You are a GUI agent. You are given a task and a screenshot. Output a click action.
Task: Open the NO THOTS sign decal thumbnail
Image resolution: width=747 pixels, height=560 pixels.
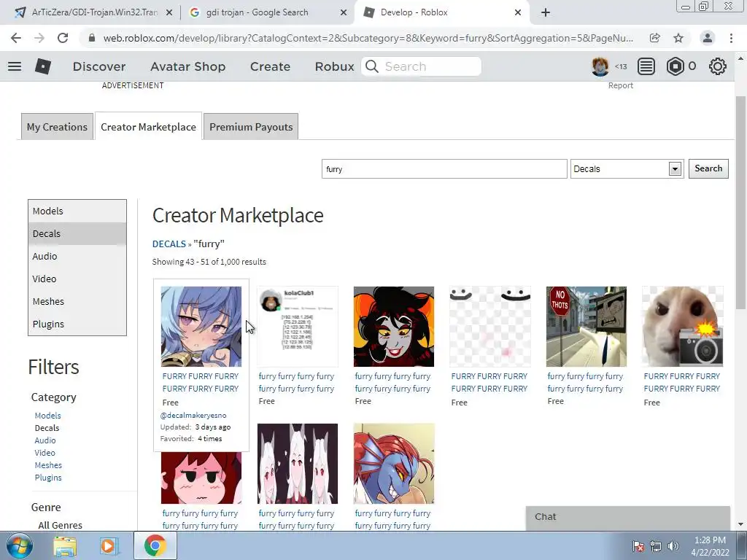coord(587,327)
